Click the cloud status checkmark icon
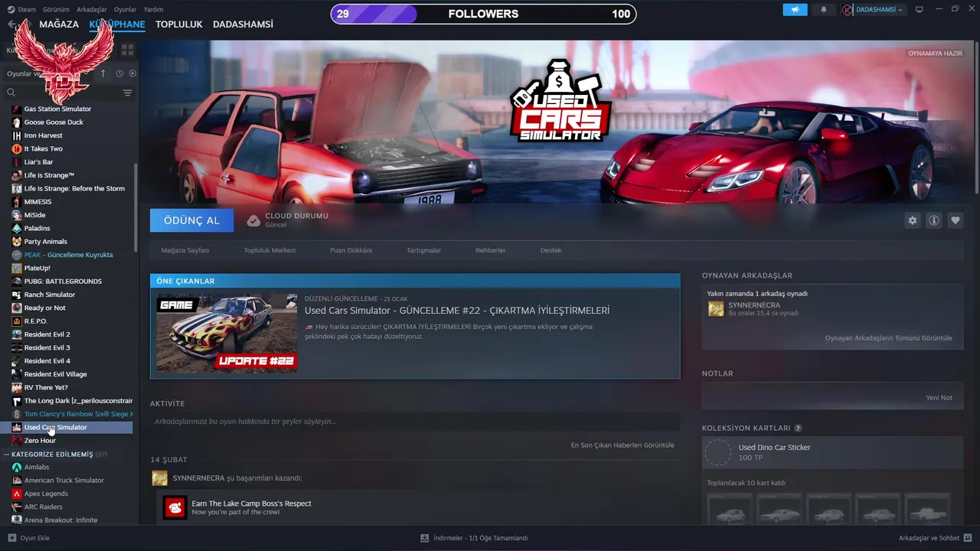Screen dimensions: 980x551 [253, 220]
